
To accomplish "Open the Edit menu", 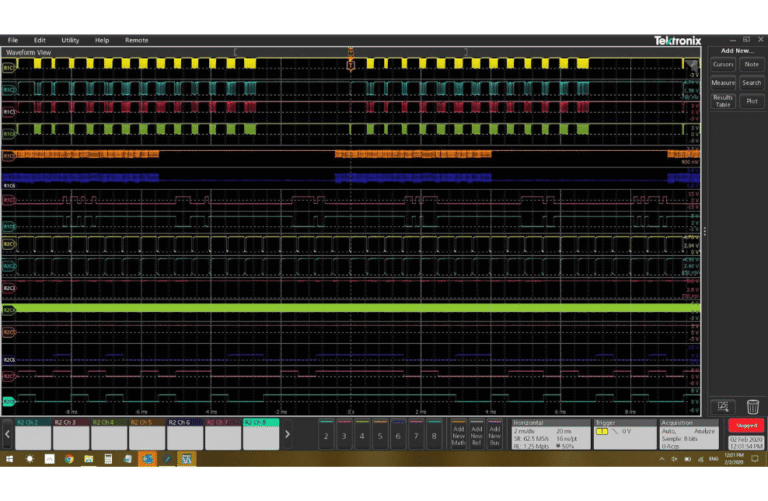I will click(40, 40).
